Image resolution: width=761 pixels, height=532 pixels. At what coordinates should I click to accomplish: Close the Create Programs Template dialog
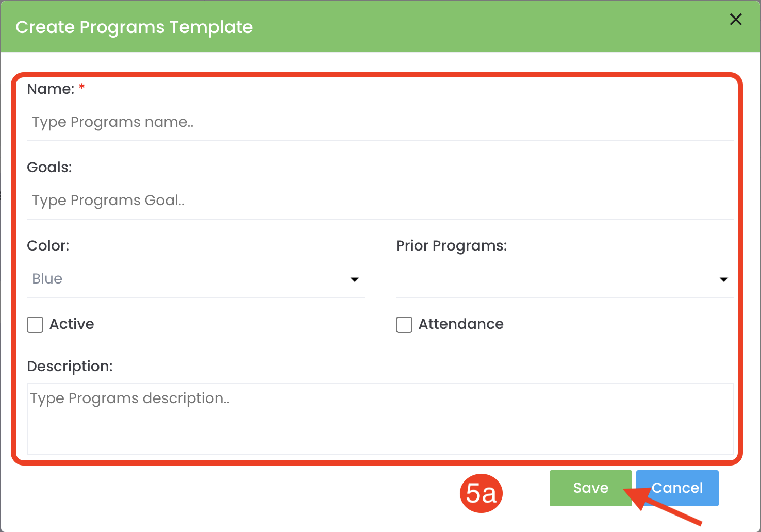tap(736, 20)
